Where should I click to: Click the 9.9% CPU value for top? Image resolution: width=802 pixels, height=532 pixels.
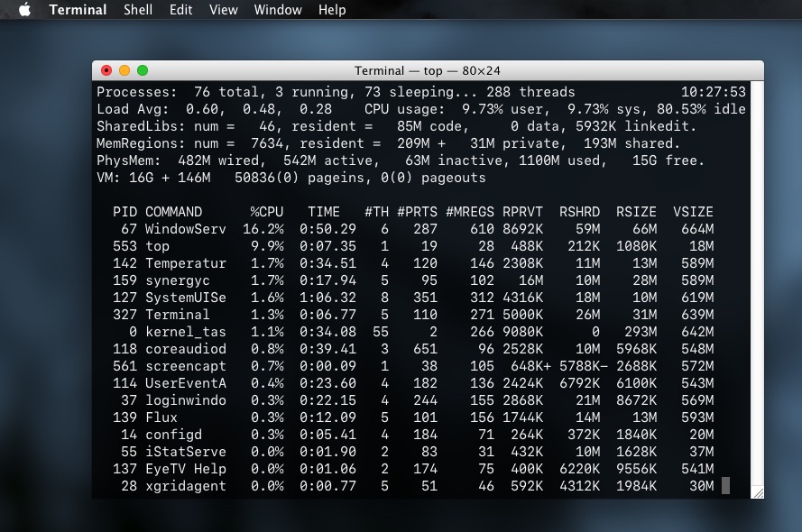pos(267,246)
